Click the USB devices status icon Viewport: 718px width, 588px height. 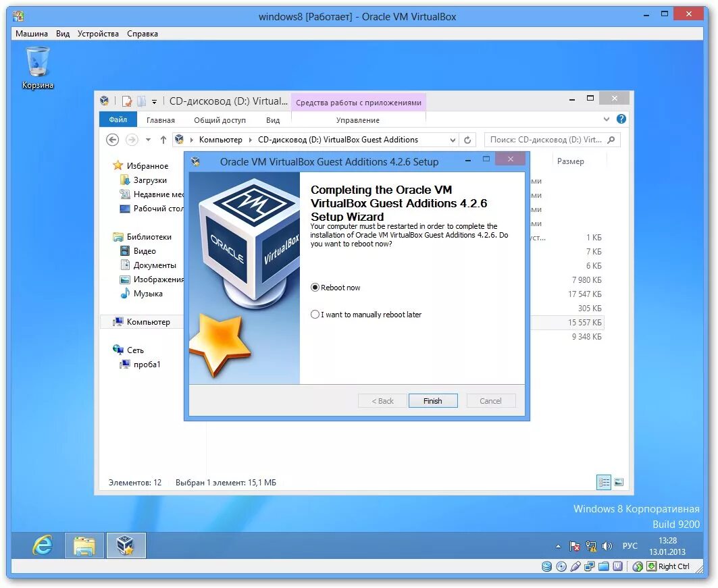[x=575, y=566]
